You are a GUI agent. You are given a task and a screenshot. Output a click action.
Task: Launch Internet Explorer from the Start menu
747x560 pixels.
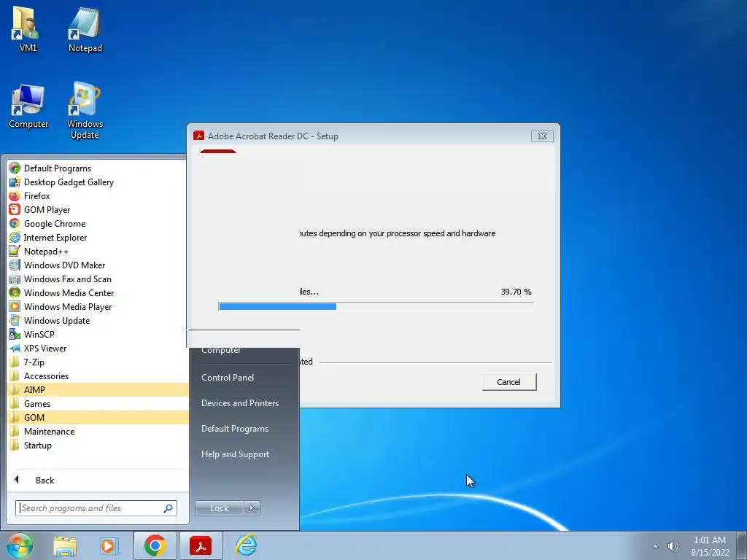click(x=97, y=237)
